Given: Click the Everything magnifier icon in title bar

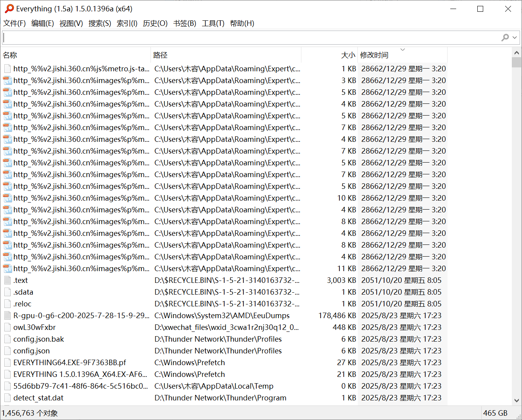Looking at the screenshot, I should pyautogui.click(x=9, y=9).
